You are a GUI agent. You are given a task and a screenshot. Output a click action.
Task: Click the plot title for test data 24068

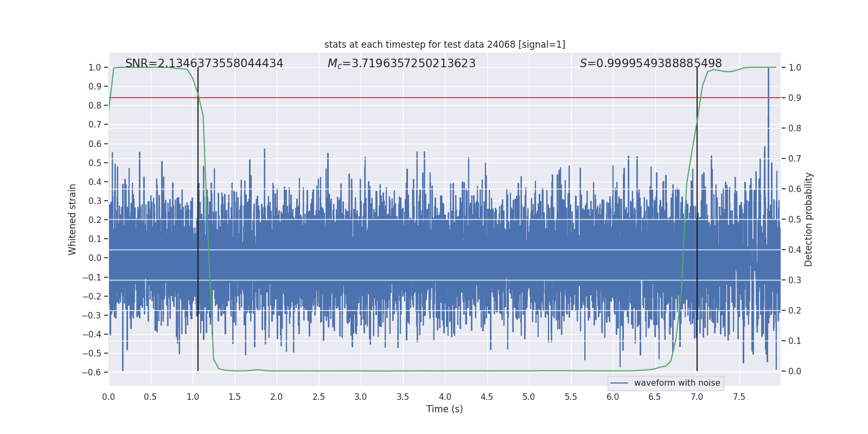445,44
